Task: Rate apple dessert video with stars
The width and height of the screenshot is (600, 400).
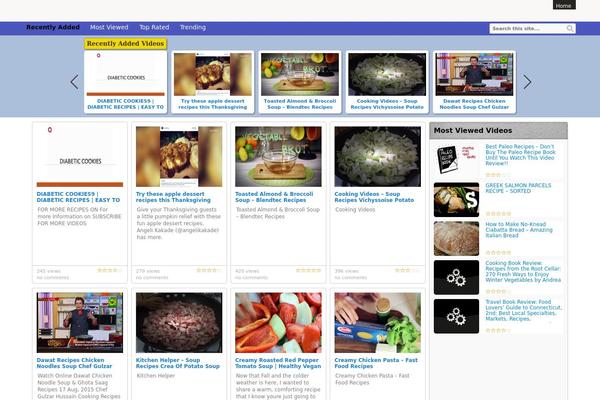Action: coord(209,270)
